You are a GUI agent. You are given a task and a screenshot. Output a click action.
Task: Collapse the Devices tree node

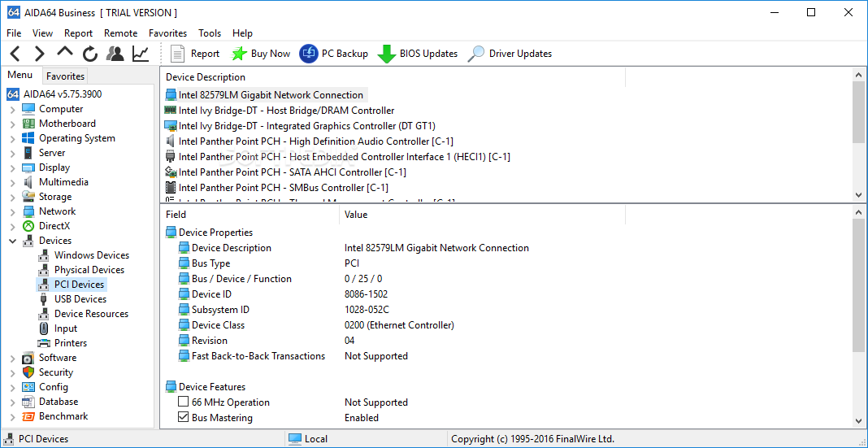13,241
